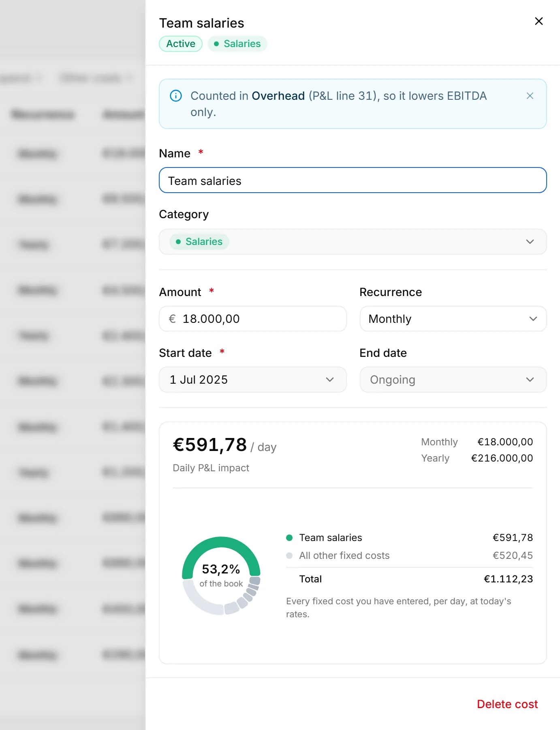Click the info icon in the banner

175,96
